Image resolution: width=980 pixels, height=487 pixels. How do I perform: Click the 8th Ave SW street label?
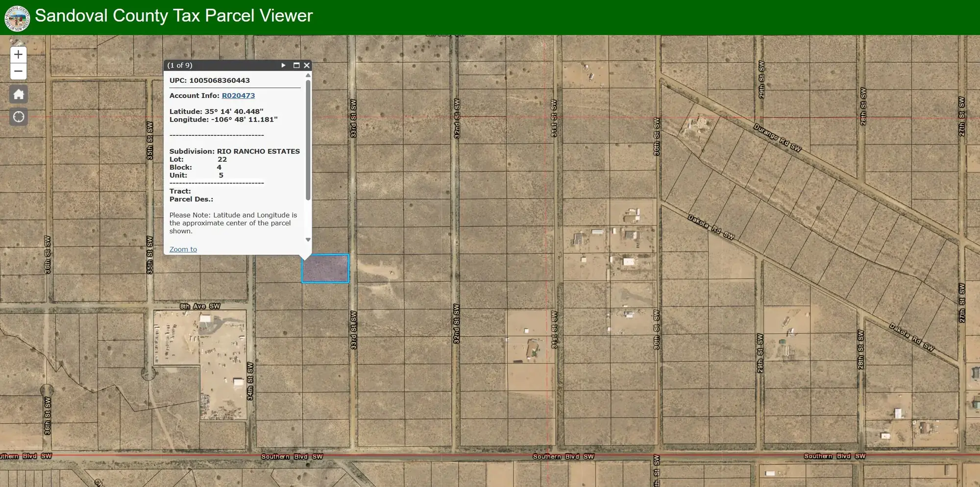click(200, 306)
